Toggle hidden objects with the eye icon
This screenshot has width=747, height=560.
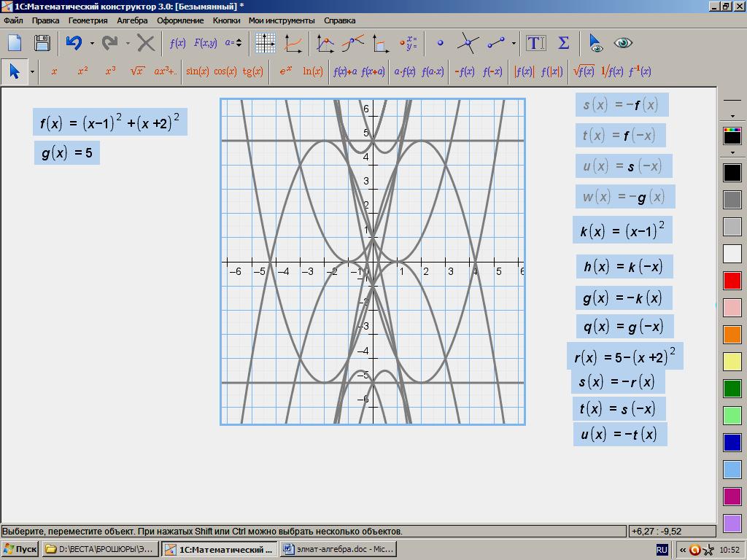click(x=623, y=43)
